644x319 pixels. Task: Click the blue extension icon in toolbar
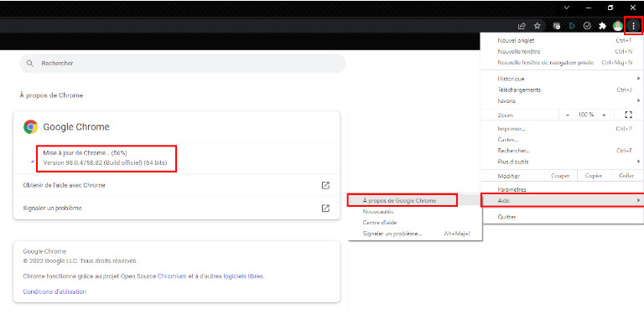click(x=572, y=26)
